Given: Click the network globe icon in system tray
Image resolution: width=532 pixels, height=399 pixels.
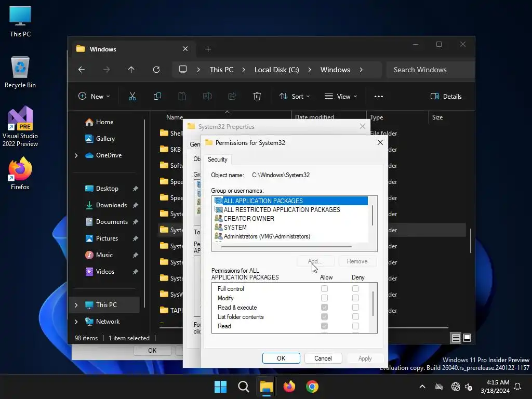Looking at the screenshot, I should (455, 387).
